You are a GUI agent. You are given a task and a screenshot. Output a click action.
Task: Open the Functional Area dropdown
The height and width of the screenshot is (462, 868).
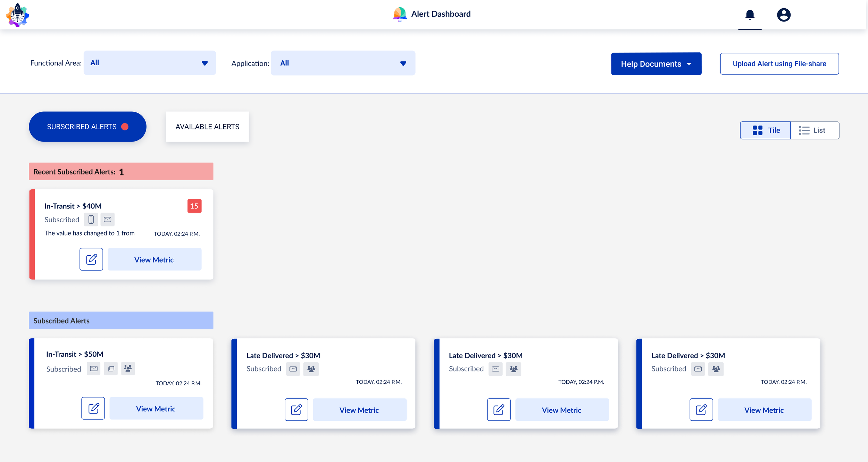tap(149, 62)
